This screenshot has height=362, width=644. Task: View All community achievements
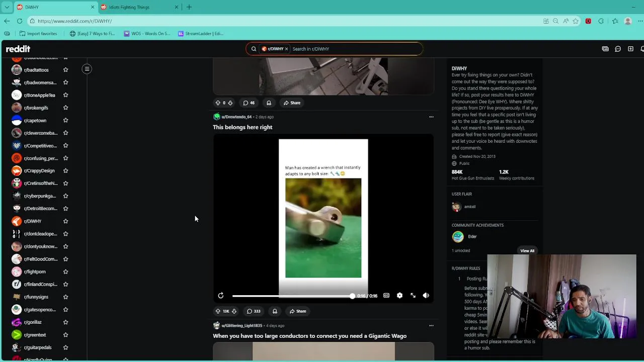[x=527, y=250]
